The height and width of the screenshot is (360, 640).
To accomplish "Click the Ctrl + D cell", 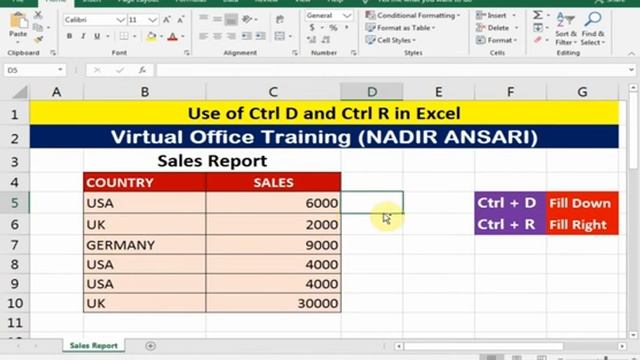I will pos(510,203).
